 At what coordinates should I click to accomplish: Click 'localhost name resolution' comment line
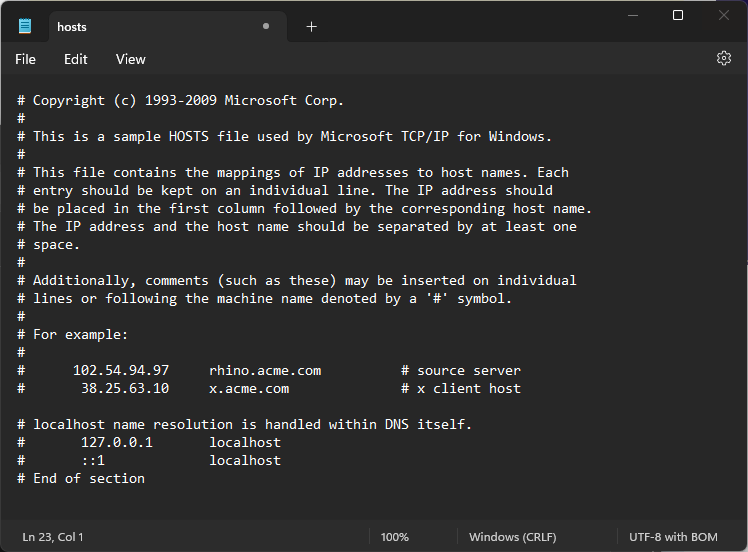244,424
